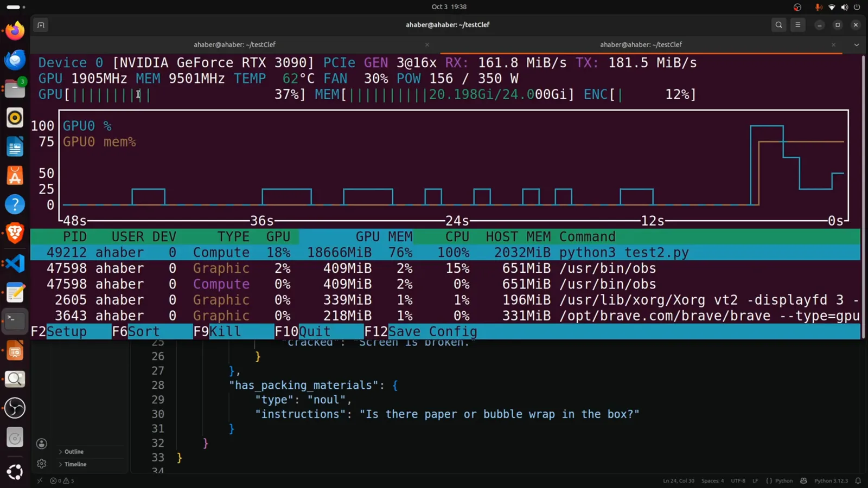Click the Ln 24, Col 30 cursor position
Viewport: 868px width, 488px height.
click(678, 480)
